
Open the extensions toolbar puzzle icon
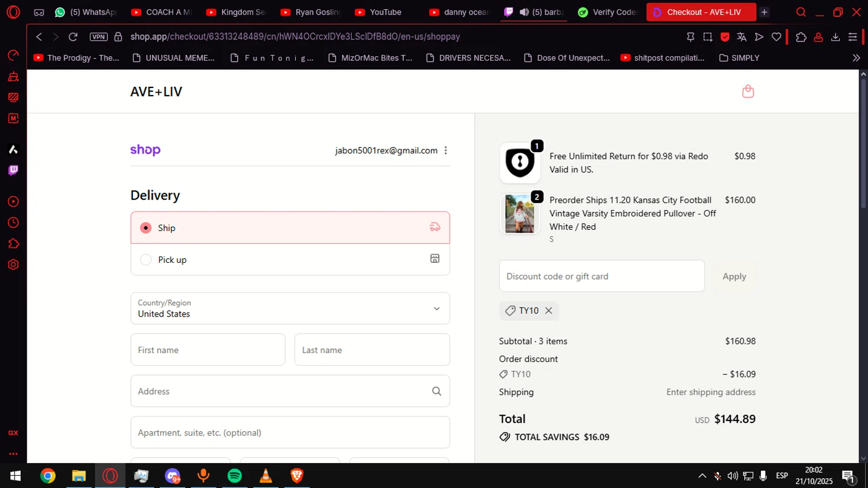(x=801, y=36)
